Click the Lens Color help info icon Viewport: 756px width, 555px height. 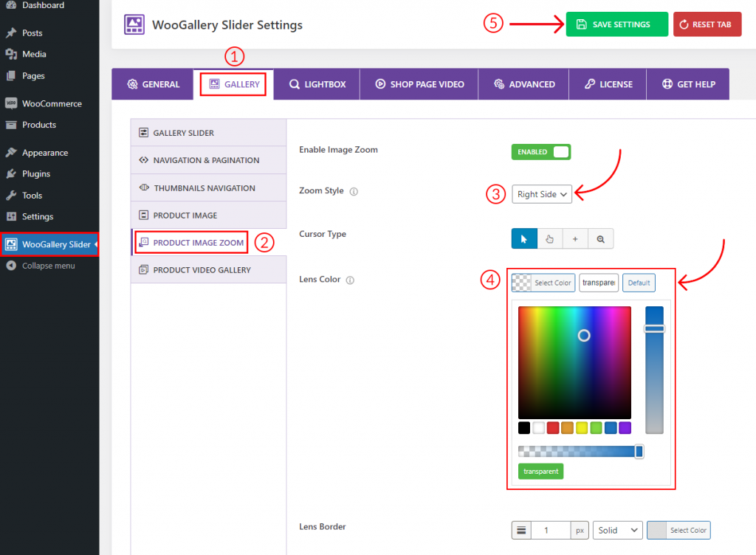[x=351, y=280]
